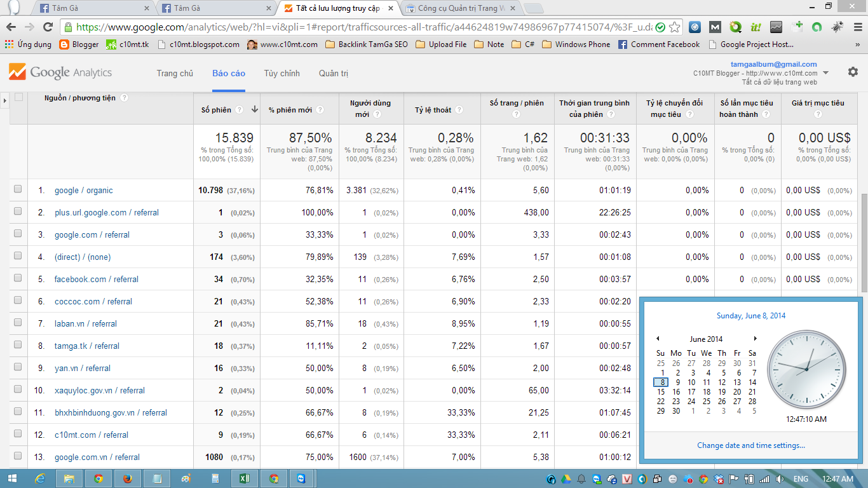The image size is (868, 488).
Task: Open the 'Quản trị' tab
Action: (x=334, y=73)
